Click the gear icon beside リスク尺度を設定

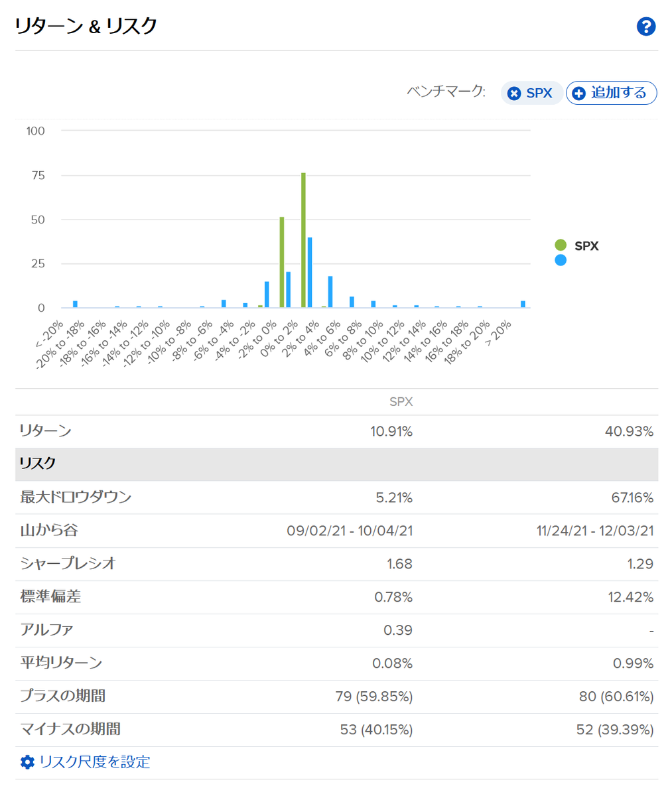(27, 762)
